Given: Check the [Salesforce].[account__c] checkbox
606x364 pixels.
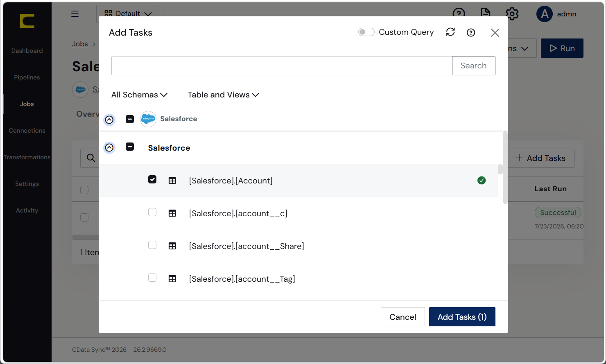Looking at the screenshot, I should 152,212.
